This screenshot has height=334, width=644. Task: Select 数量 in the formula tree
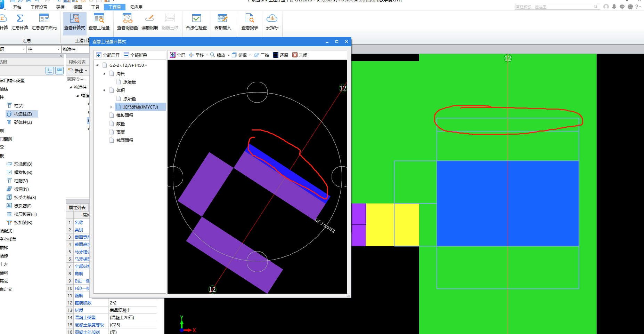click(x=121, y=124)
